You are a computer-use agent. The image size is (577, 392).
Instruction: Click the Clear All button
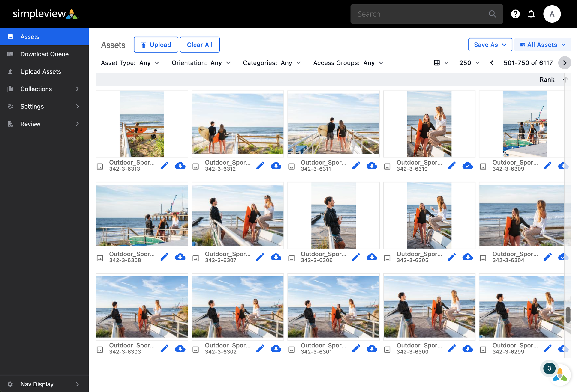(200, 45)
